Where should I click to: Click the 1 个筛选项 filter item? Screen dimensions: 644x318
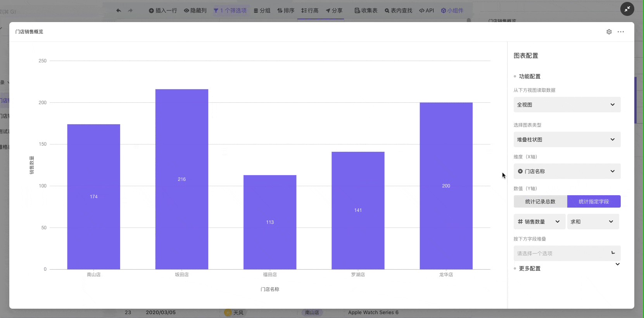tap(230, 10)
